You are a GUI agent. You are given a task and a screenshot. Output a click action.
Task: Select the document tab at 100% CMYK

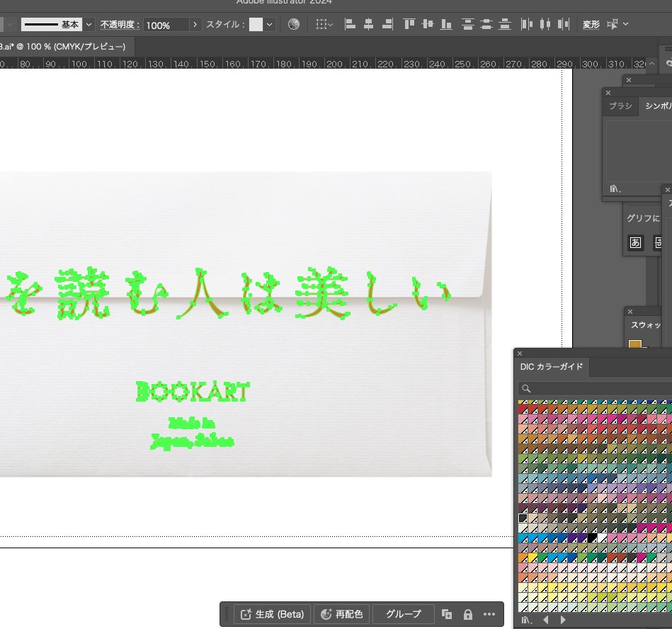tap(64, 46)
